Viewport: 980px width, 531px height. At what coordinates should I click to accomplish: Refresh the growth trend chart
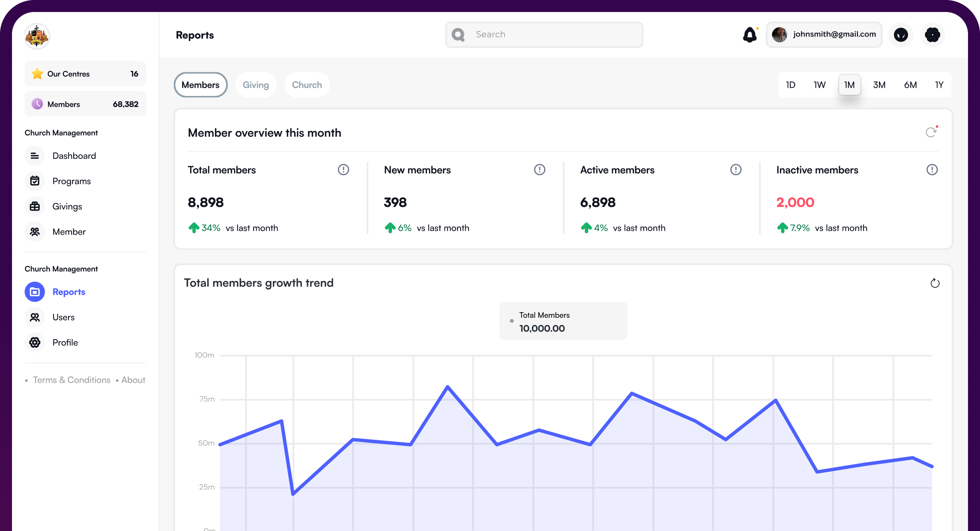pyautogui.click(x=935, y=283)
